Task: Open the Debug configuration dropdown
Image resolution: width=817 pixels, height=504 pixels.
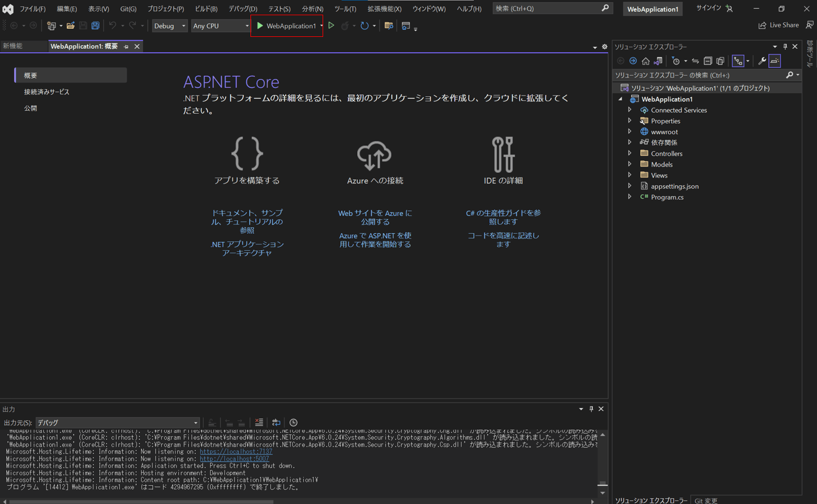Action: click(169, 26)
